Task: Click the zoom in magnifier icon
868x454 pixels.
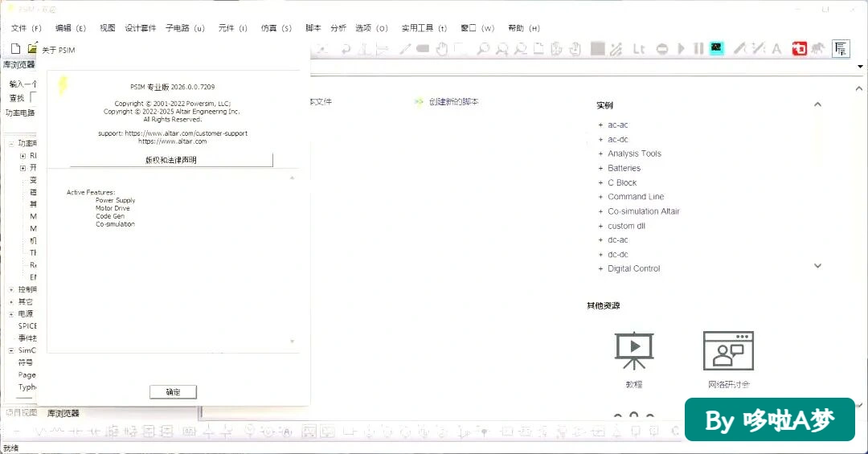Action: (502, 49)
